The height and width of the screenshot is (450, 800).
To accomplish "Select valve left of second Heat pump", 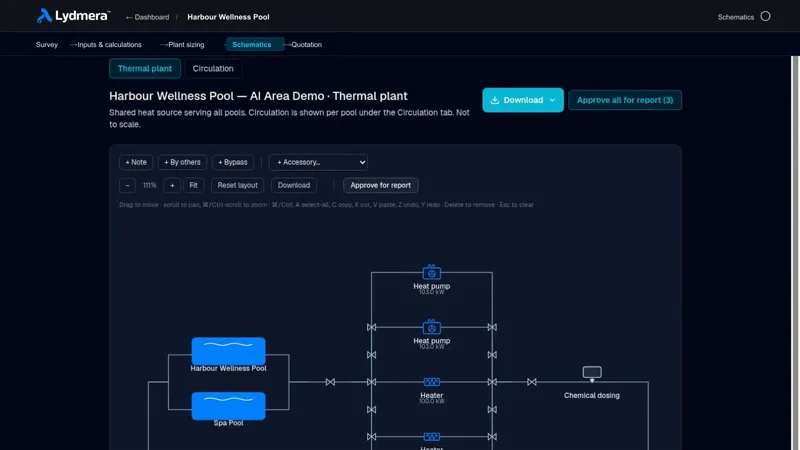I will click(371, 327).
